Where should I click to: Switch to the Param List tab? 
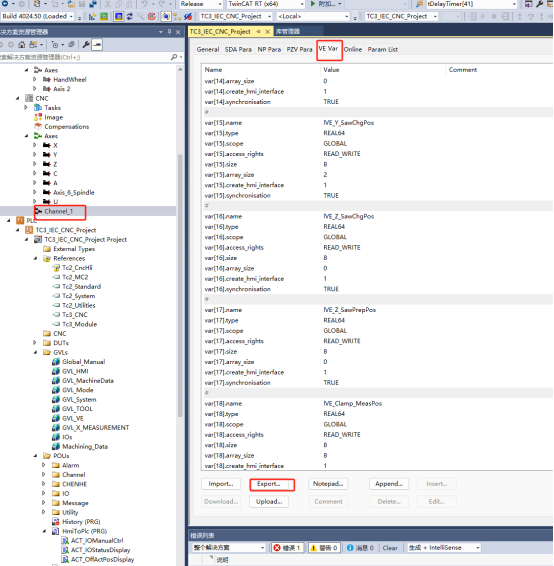(383, 49)
